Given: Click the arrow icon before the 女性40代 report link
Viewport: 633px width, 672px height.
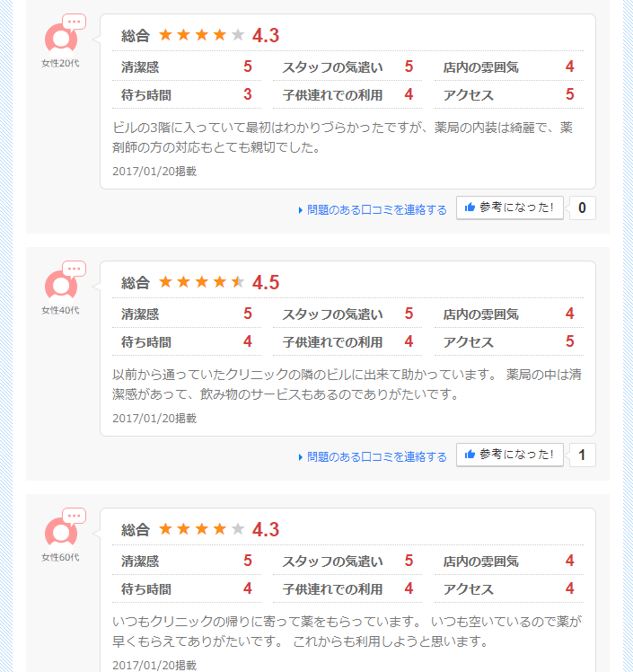Looking at the screenshot, I should (301, 457).
